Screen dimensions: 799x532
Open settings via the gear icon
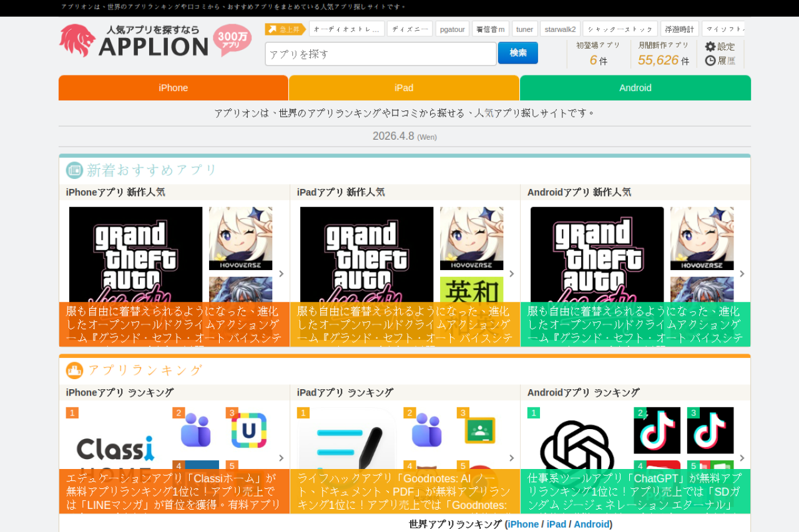click(710, 46)
